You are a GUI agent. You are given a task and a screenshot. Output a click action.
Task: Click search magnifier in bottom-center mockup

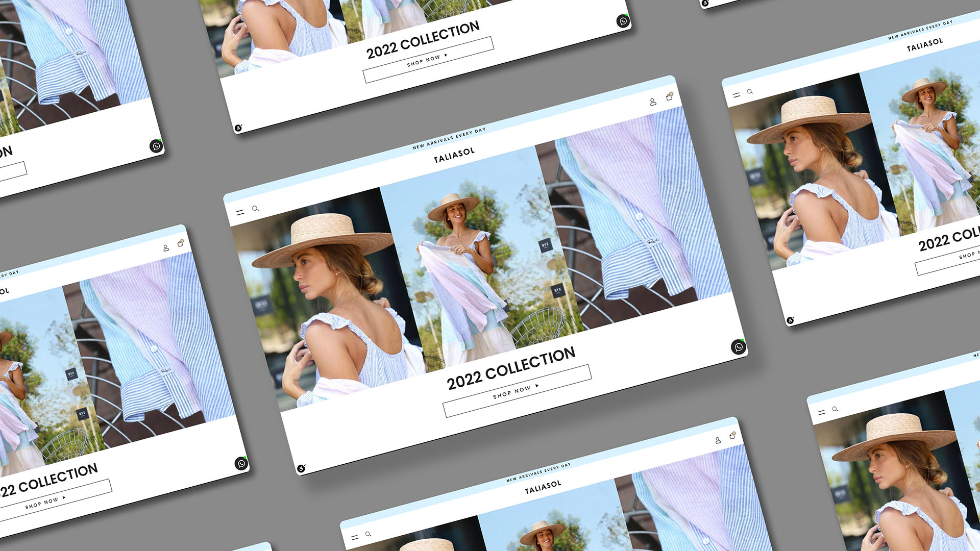(x=368, y=534)
